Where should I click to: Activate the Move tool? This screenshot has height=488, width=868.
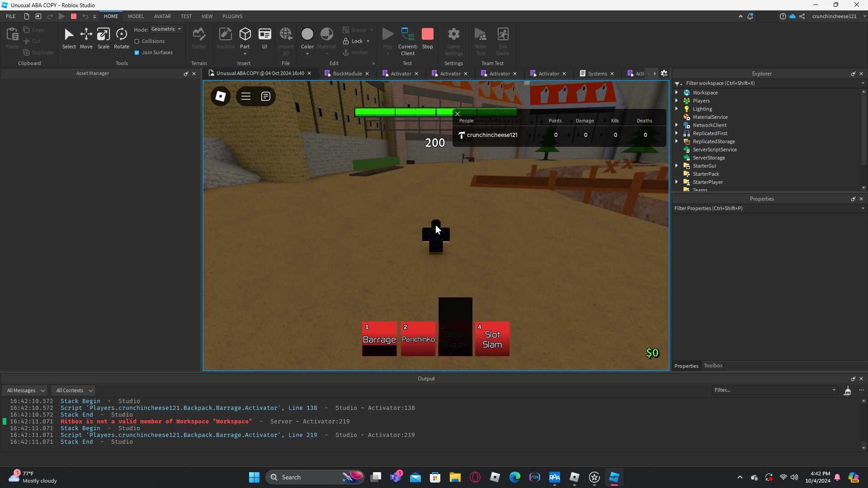click(x=86, y=38)
